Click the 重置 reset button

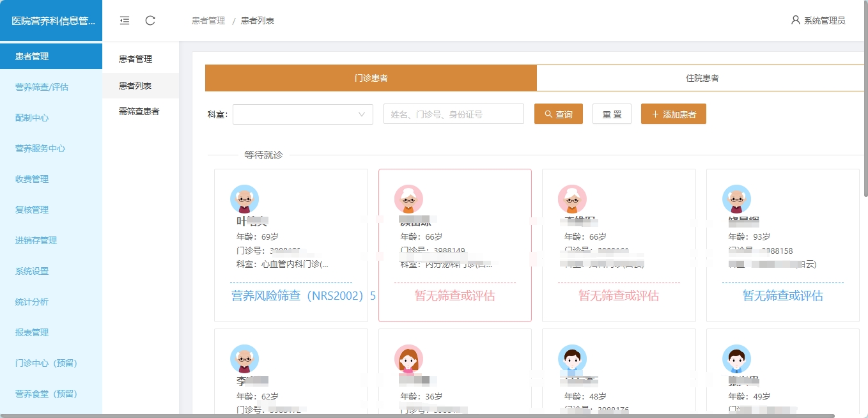click(x=612, y=114)
